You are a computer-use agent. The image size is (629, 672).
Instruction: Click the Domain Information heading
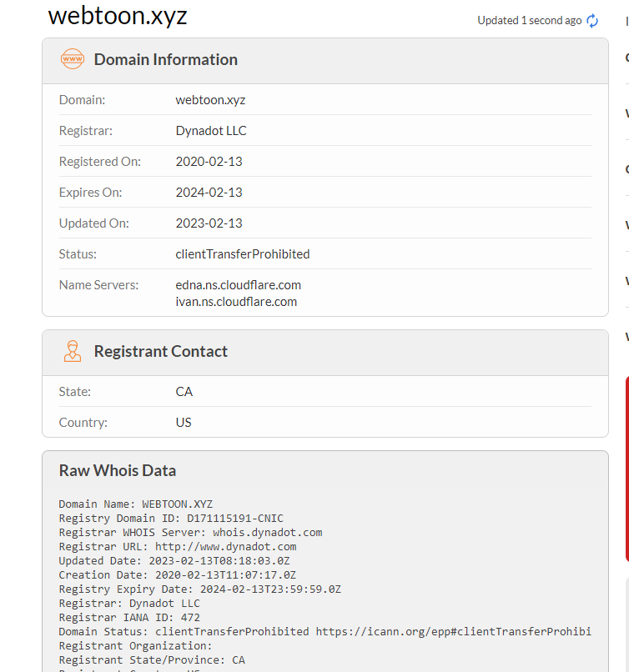[x=166, y=59]
